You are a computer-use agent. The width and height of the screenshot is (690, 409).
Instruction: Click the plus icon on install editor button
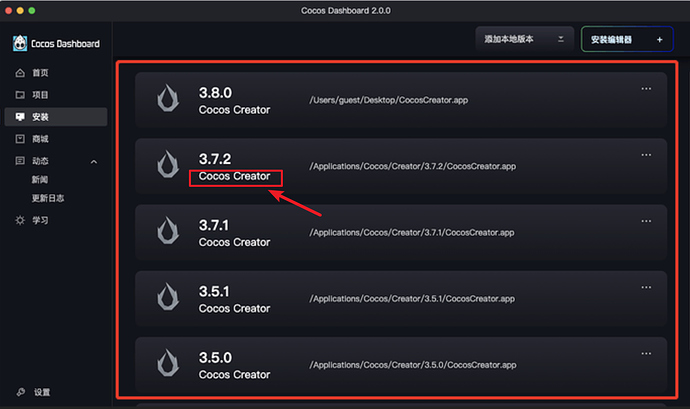click(x=659, y=40)
